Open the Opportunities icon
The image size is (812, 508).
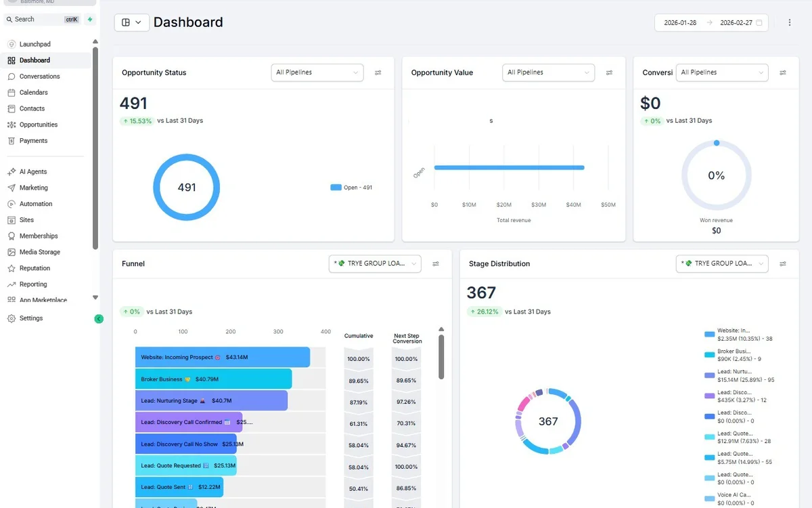[12, 125]
